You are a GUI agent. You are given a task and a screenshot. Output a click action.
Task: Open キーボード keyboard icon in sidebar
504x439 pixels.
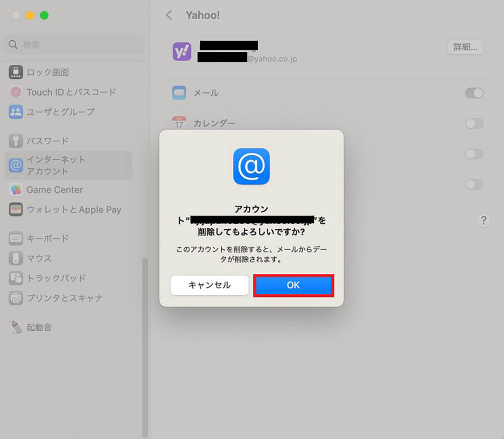click(16, 238)
